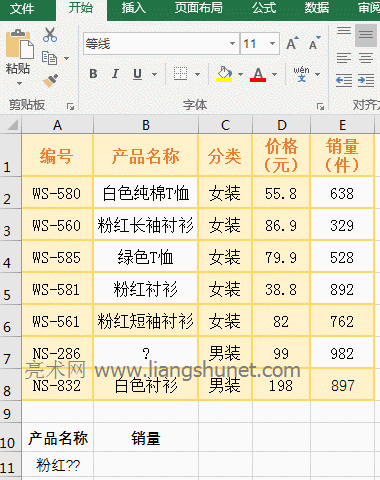Open underline style dropdown arrow
The height and width of the screenshot is (480, 380).
tap(154, 74)
